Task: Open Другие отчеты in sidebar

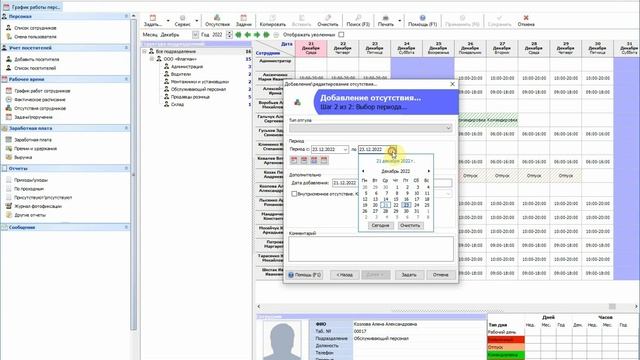Action: 25,215
